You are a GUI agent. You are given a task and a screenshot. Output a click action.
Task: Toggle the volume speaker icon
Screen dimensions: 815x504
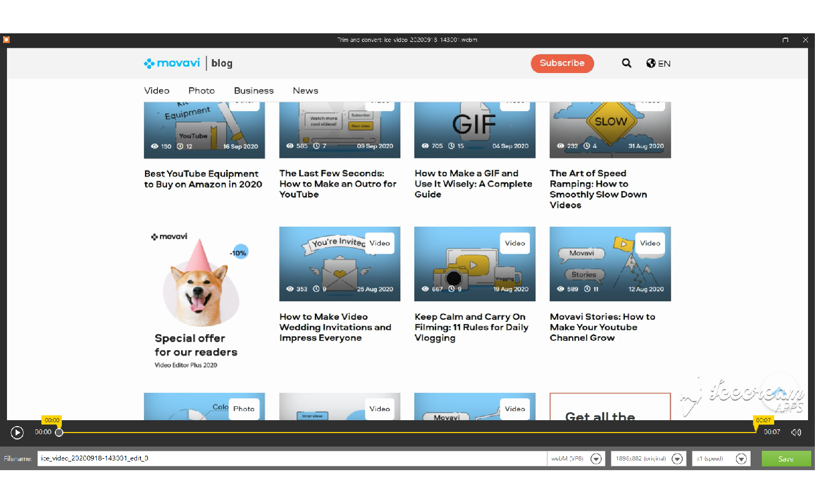point(796,433)
